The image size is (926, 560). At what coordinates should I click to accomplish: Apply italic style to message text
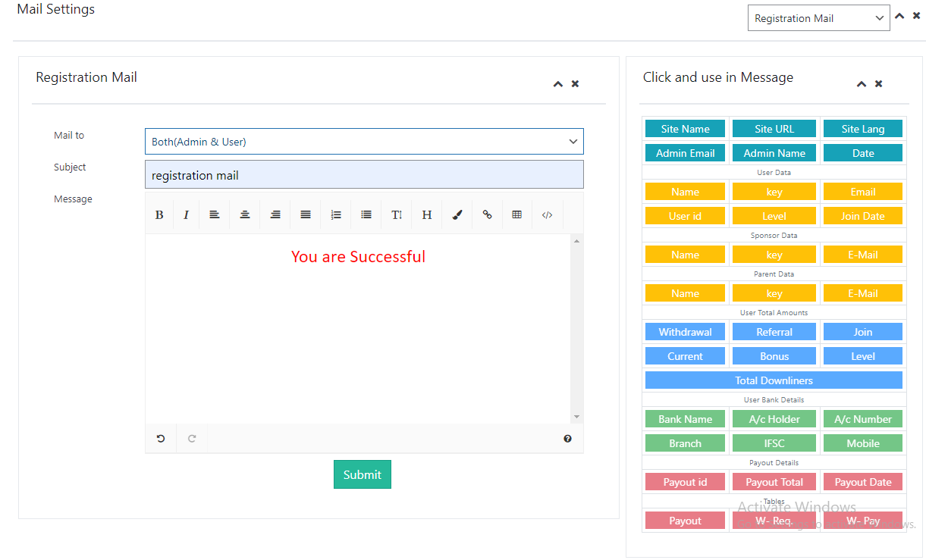pyautogui.click(x=186, y=214)
